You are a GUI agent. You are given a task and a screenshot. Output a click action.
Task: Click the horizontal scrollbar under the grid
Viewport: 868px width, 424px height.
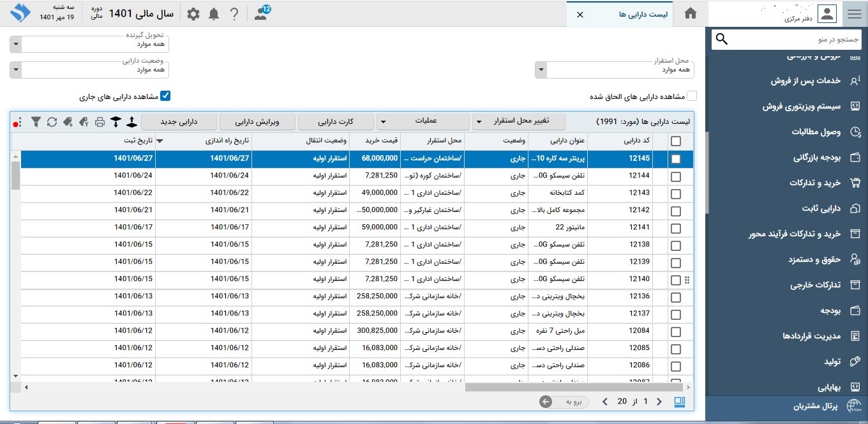(574, 387)
